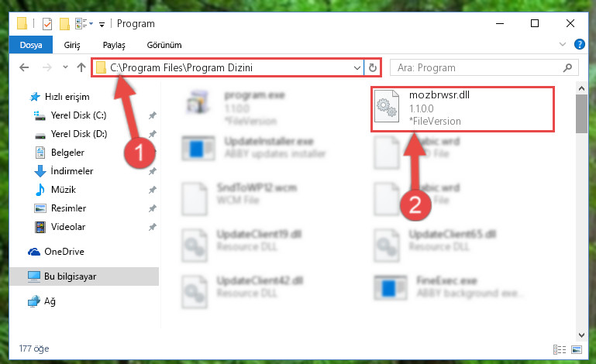Click the search magnifier icon

[x=567, y=67]
